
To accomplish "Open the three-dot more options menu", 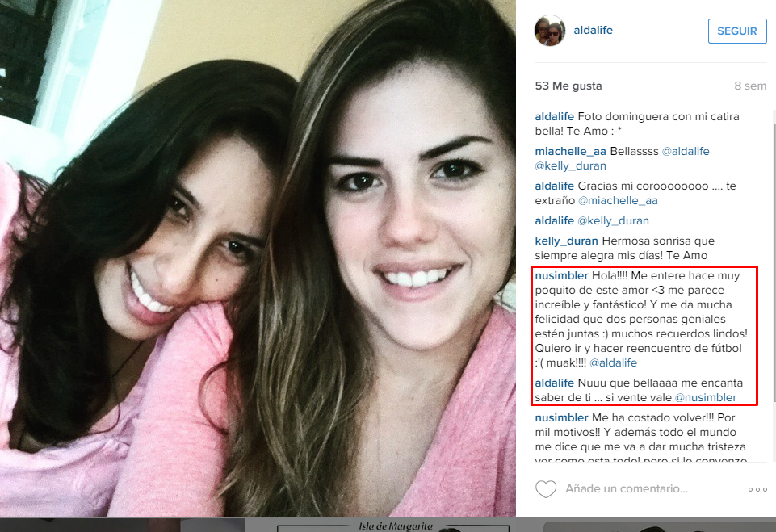I will click(x=757, y=489).
